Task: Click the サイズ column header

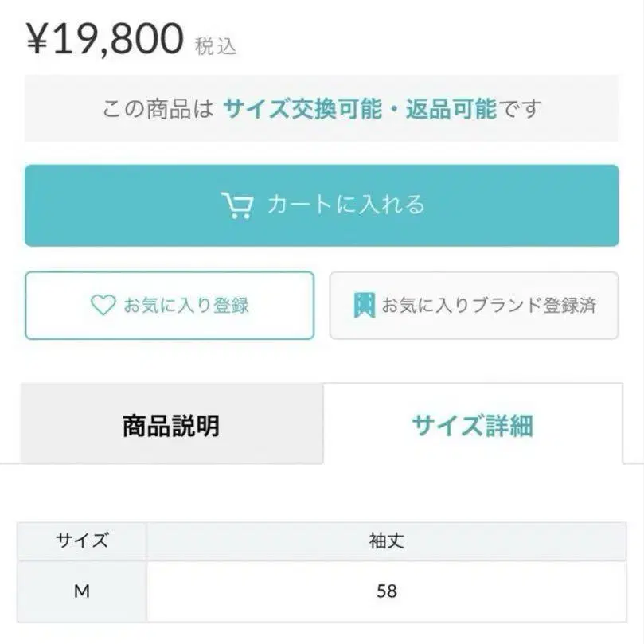Action: pos(82,541)
